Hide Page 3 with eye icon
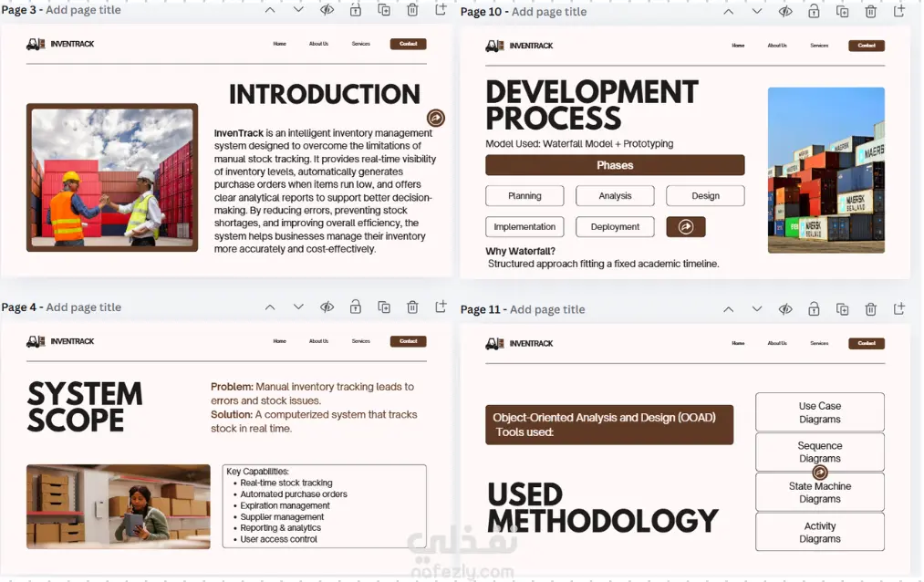Image resolution: width=924 pixels, height=582 pixels. [327, 10]
